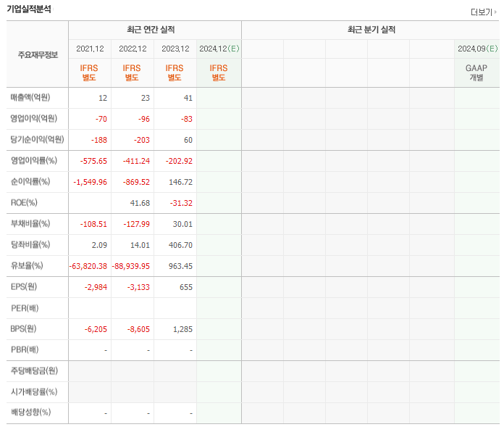Click the BPS(원) row label
This screenshot has height=427, width=504.
coord(23,329)
